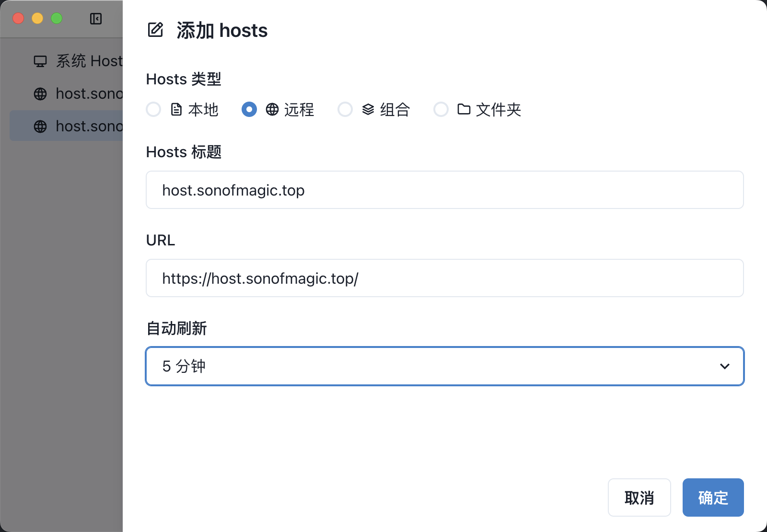The height and width of the screenshot is (532, 767).
Task: Select the 远程 radio button
Action: coord(249,110)
